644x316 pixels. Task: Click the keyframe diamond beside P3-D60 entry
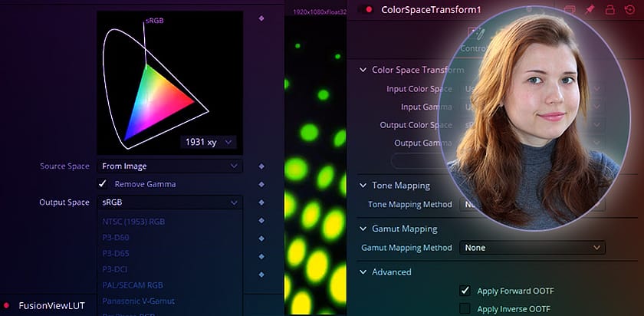[261, 239]
